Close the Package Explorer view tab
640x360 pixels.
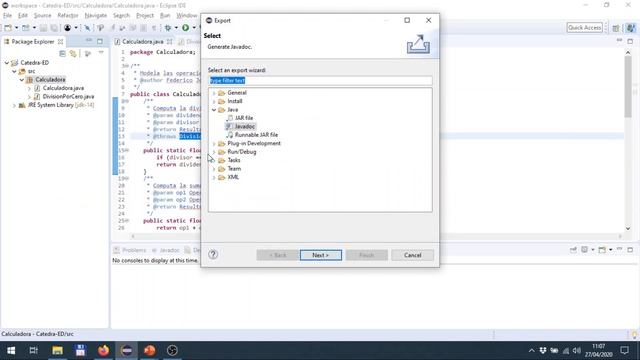(60, 42)
